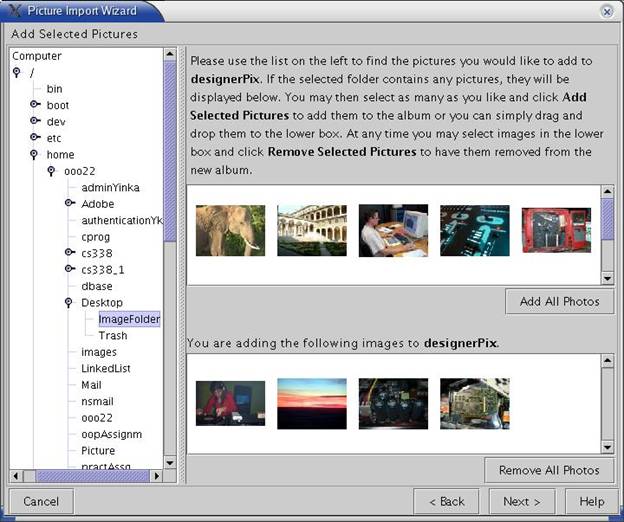
Task: Click the Add All Photos button
Action: 559,301
